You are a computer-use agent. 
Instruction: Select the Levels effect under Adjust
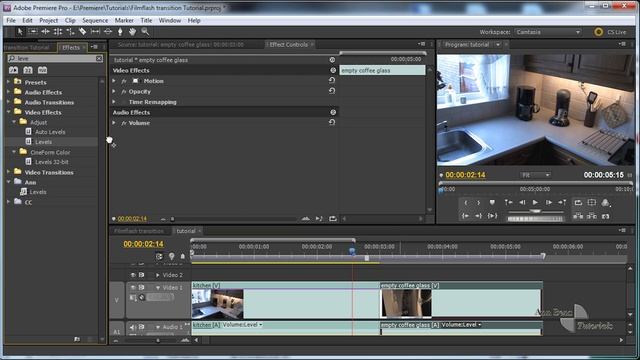pyautogui.click(x=43, y=142)
